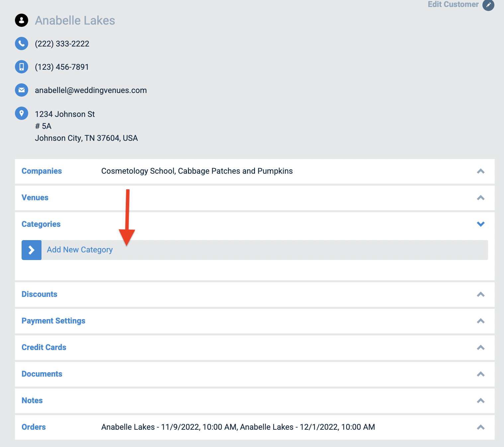
Task: Click the mobile phone icon
Action: [x=22, y=67]
